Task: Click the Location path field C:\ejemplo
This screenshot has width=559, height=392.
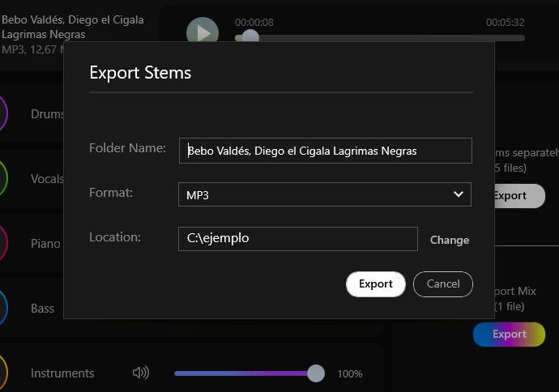Action: (x=298, y=239)
